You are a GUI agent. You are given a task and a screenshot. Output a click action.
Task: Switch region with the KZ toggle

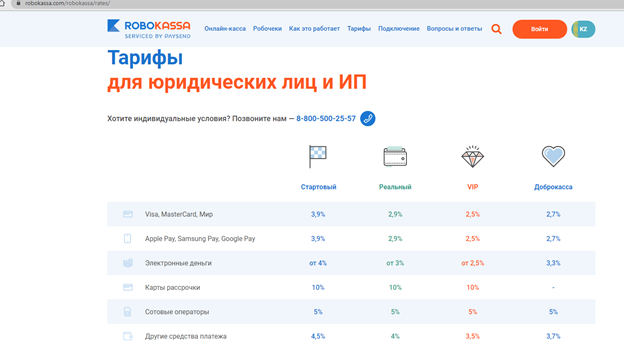(x=583, y=29)
